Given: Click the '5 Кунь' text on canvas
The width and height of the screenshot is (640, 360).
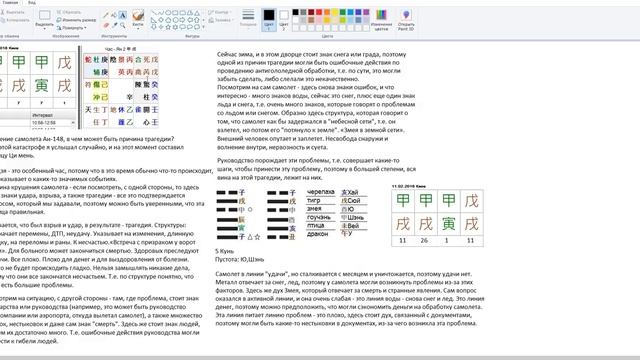Looking at the screenshot, I should click(224, 251).
